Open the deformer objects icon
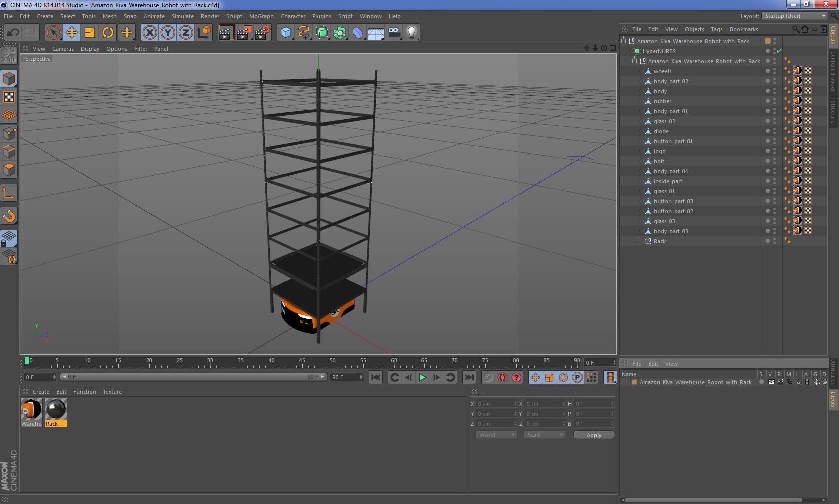839x504 pixels. tap(358, 33)
